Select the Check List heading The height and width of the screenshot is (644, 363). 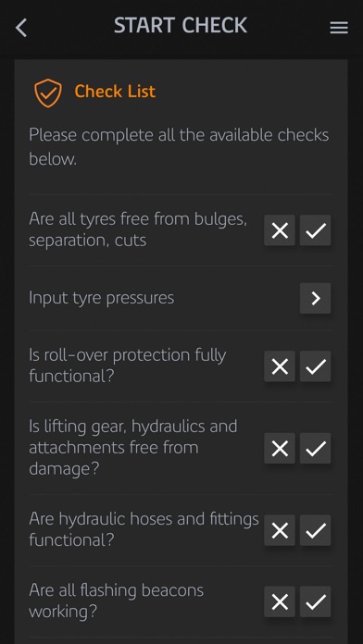point(115,92)
